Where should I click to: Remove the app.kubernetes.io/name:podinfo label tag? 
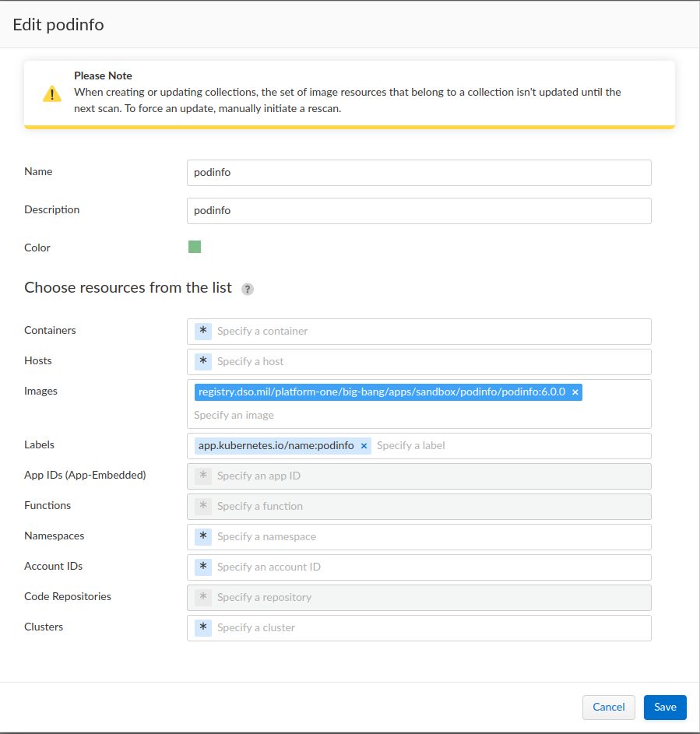pyautogui.click(x=364, y=446)
